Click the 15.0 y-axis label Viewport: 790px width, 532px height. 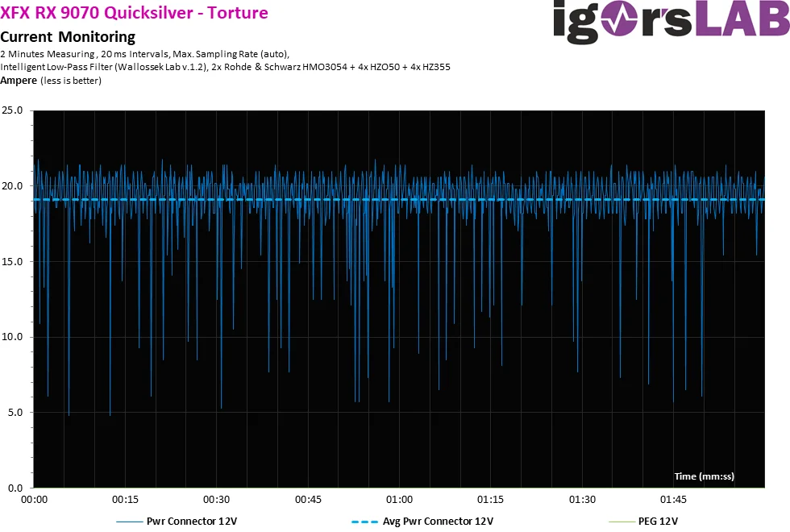click(x=12, y=261)
